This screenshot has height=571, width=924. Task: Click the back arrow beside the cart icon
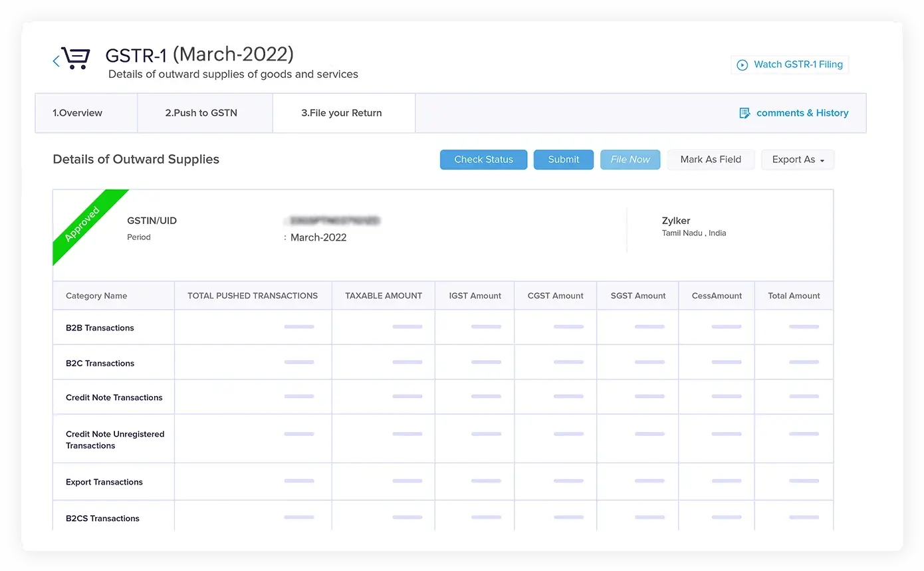[x=55, y=60]
